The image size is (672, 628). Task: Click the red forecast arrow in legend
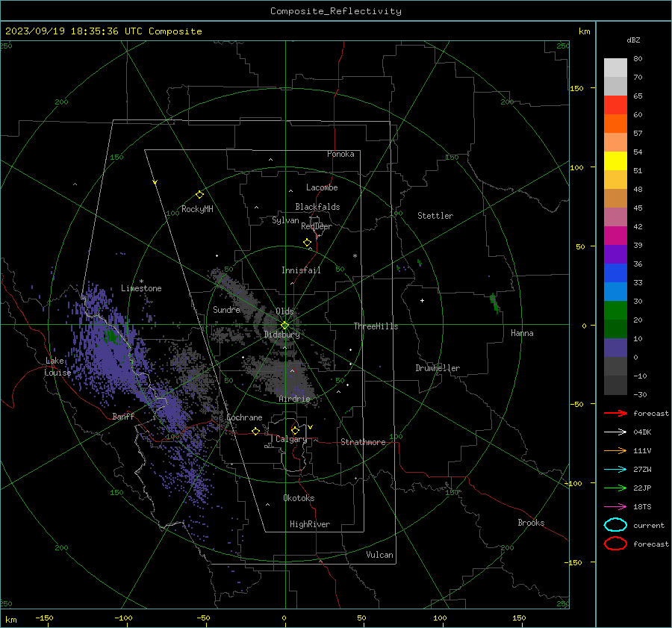tap(615, 413)
